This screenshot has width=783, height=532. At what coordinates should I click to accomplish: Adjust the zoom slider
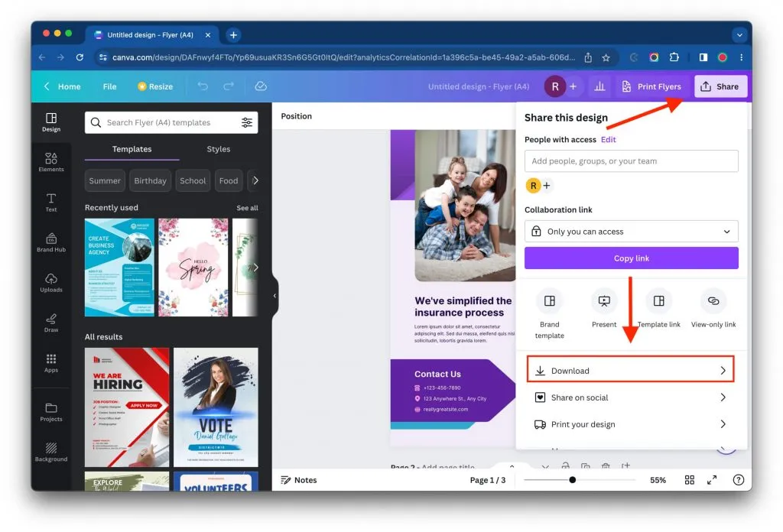572,480
